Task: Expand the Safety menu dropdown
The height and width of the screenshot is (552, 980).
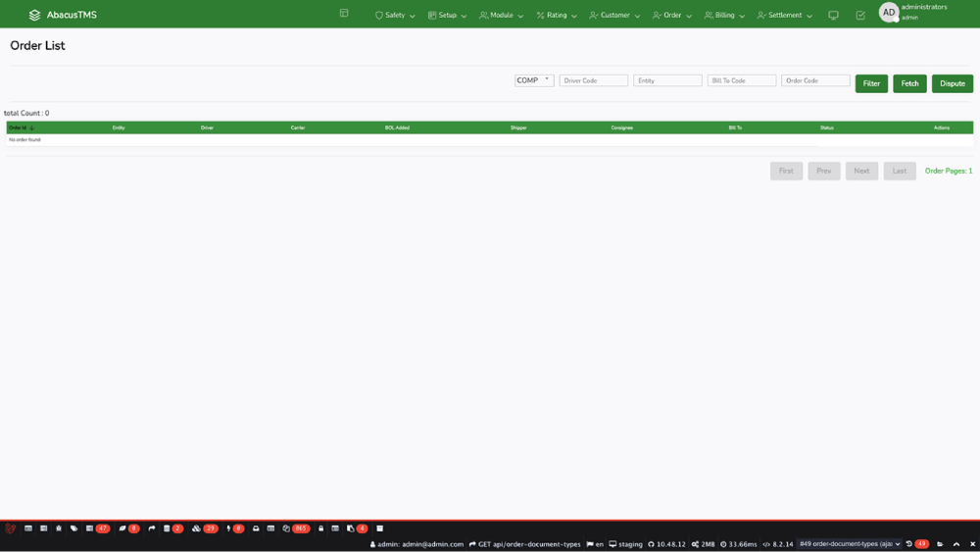Action: click(395, 16)
